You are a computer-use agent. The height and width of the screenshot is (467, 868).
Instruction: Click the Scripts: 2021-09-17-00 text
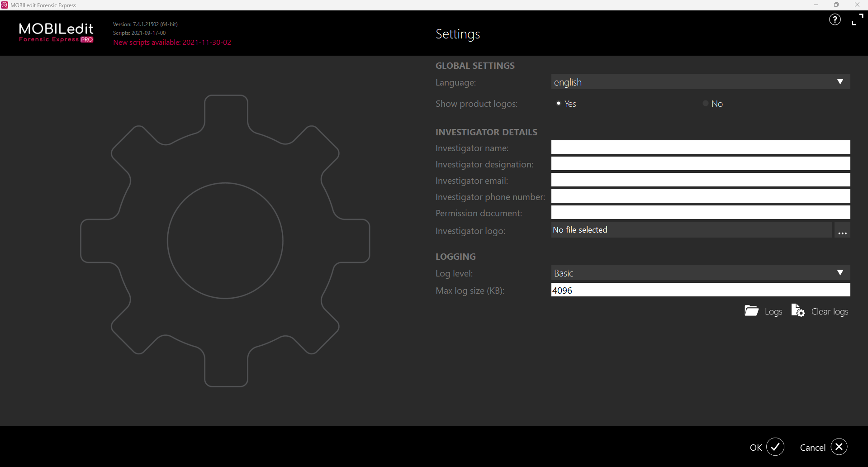click(x=139, y=33)
